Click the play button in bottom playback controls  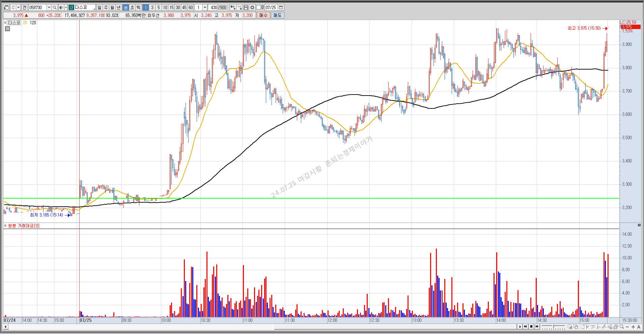(x=520, y=327)
